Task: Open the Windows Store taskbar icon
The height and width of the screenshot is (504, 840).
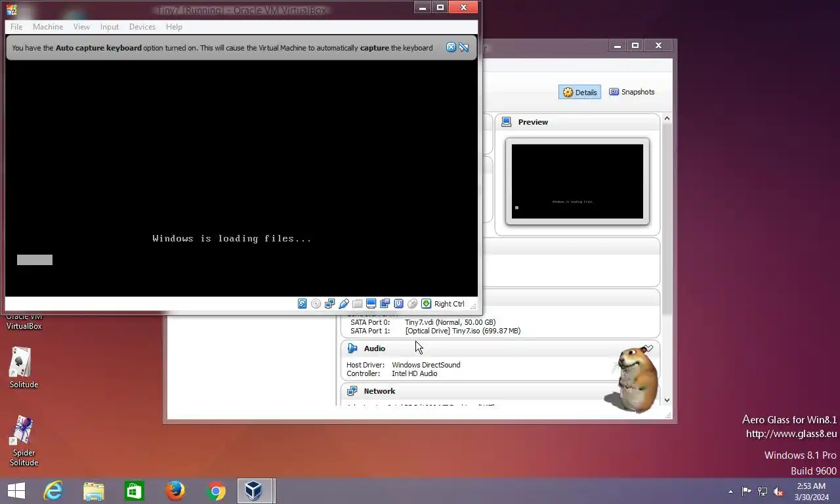Action: click(x=135, y=491)
